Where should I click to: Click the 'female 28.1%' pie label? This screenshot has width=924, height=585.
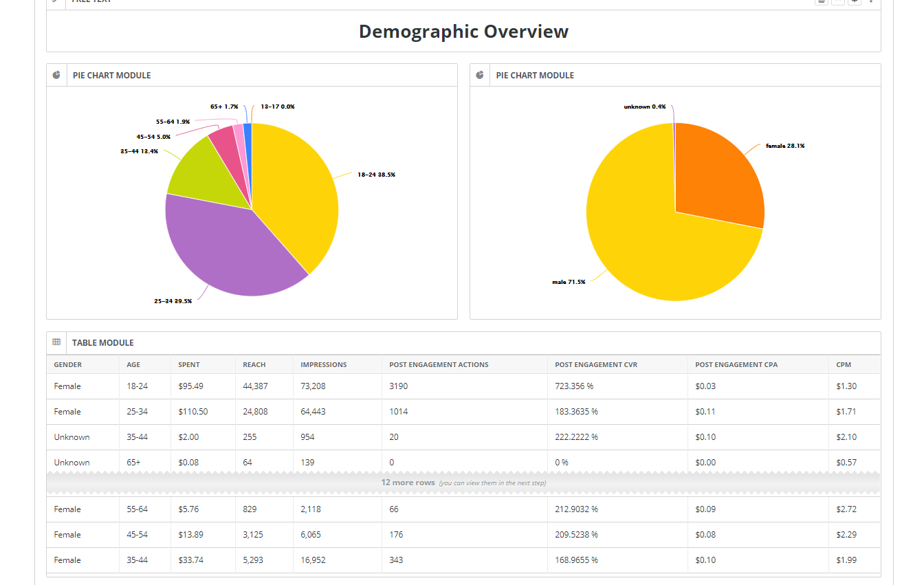click(x=785, y=146)
